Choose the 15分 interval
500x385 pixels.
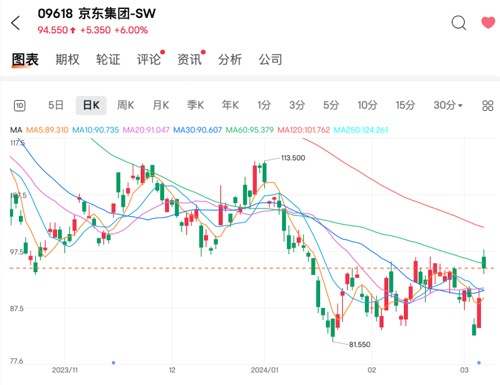(405, 105)
